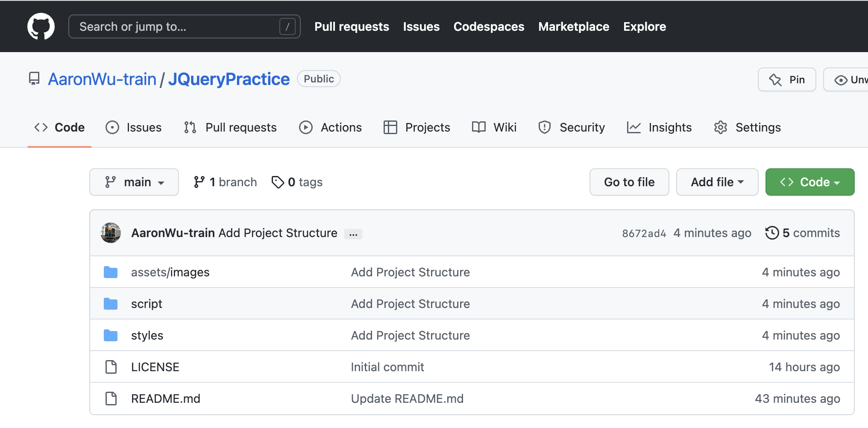Viewport: 868px width, 428px height.
Task: Click the script folder icon
Action: click(x=111, y=304)
